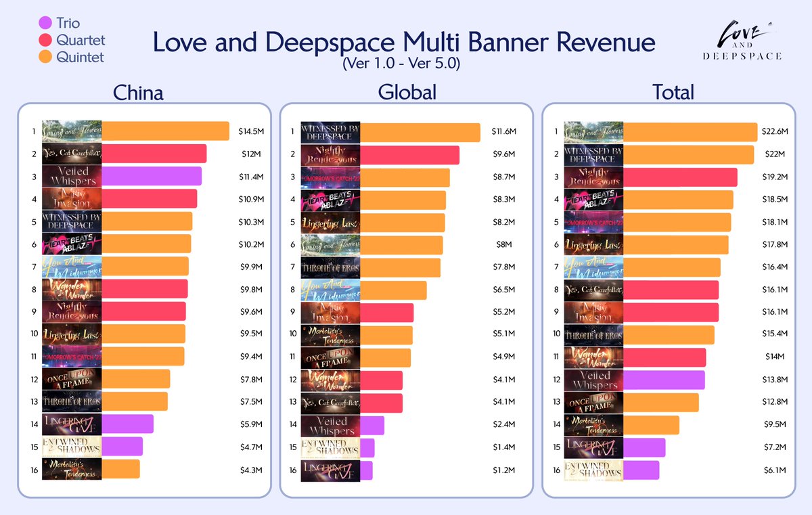Open Tomorrow's Catch-22 thumbnail in Global panel
This screenshot has height=515, width=812.
point(330,177)
